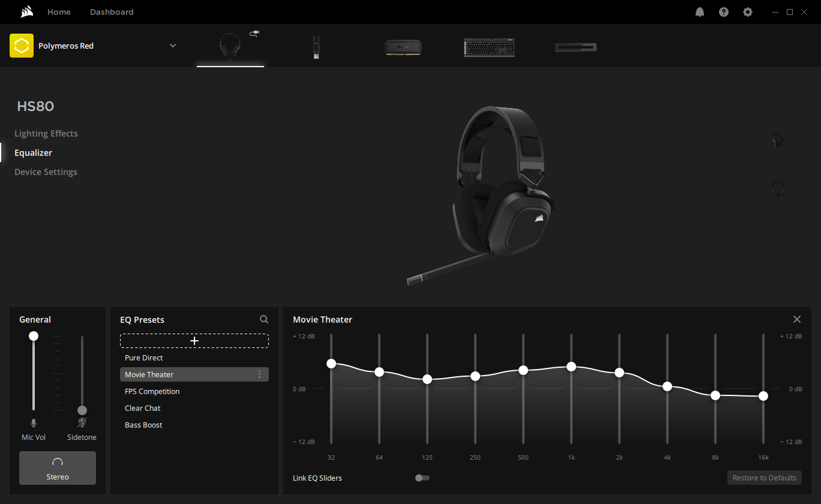This screenshot has height=504, width=821.
Task: Toggle the sidetone mute icon
Action: coord(82,423)
